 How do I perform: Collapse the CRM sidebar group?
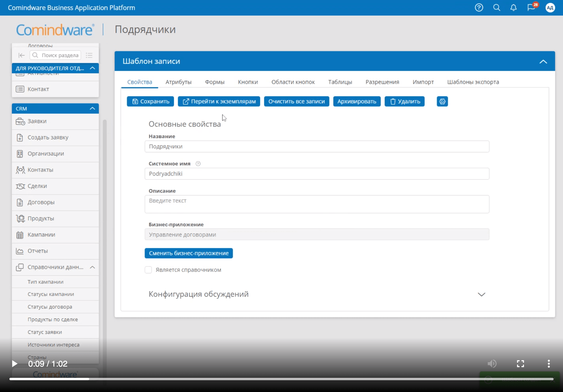pyautogui.click(x=92, y=108)
